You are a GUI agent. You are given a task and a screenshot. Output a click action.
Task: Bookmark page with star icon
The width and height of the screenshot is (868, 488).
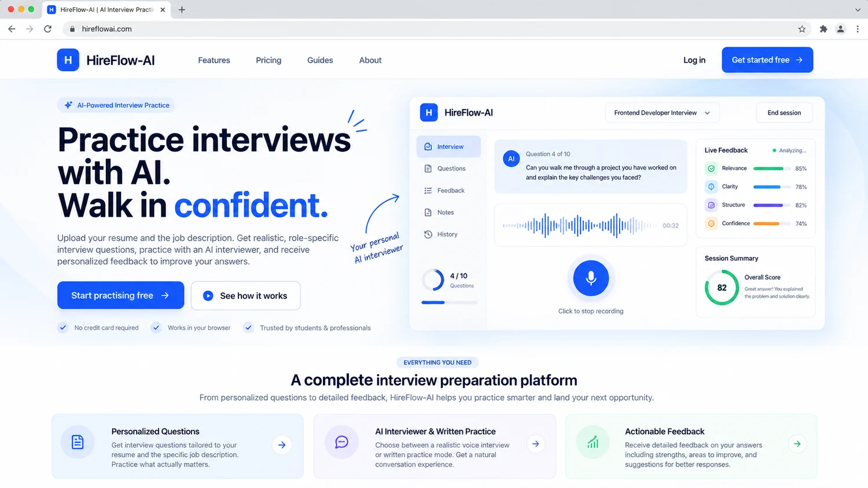pyautogui.click(x=802, y=29)
